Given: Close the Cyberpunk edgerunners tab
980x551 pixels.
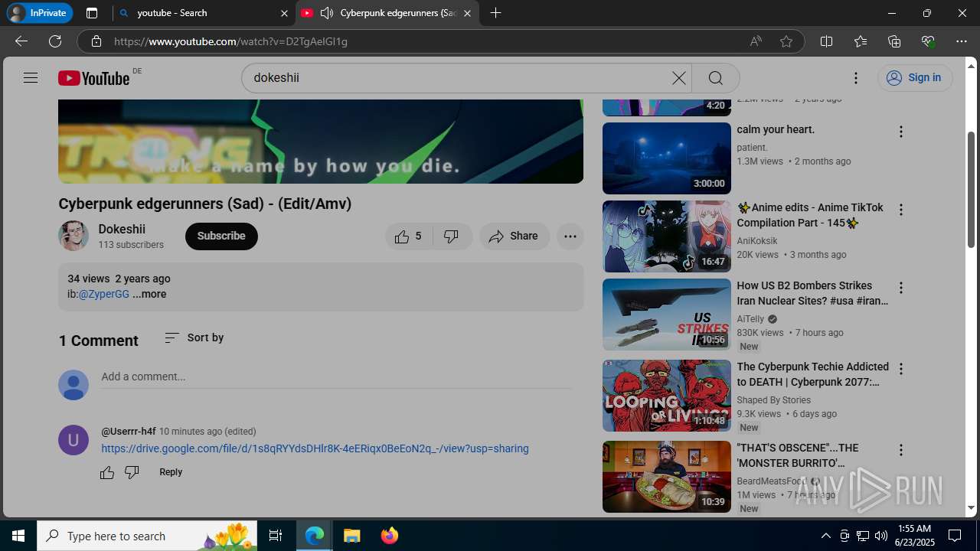Looking at the screenshot, I should pyautogui.click(x=467, y=13).
